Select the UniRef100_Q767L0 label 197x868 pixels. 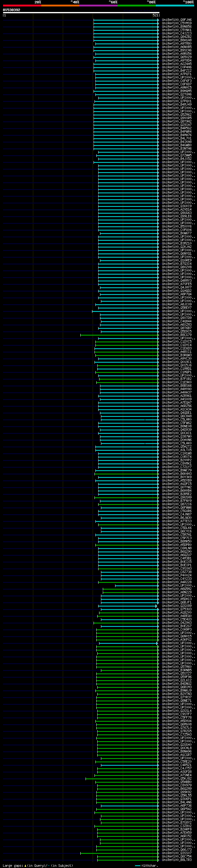[176, 728]
